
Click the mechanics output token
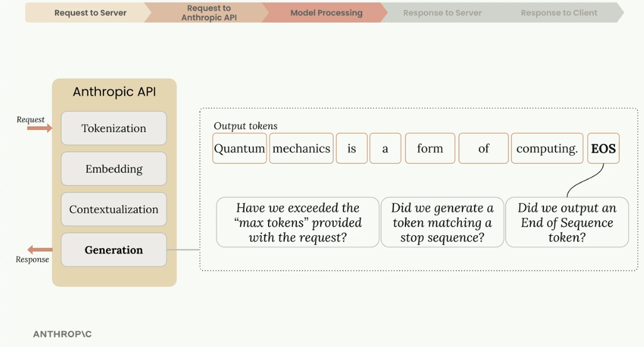click(301, 148)
